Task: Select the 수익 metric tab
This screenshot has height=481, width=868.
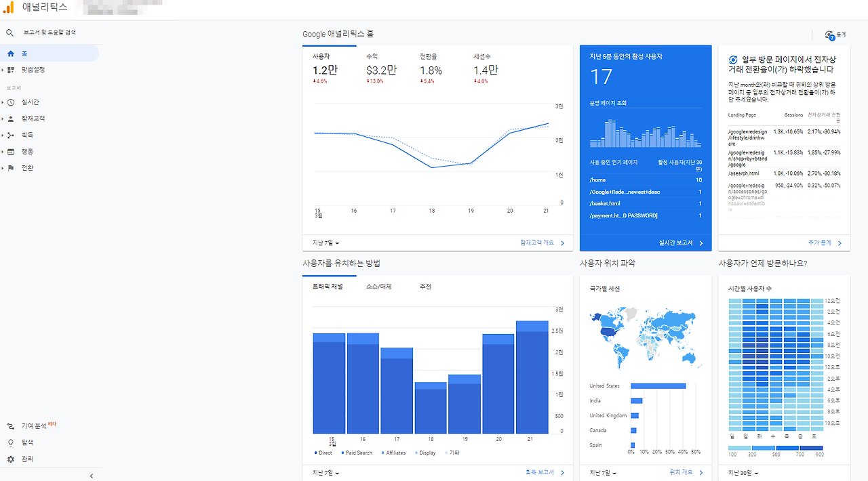Action: coord(372,57)
